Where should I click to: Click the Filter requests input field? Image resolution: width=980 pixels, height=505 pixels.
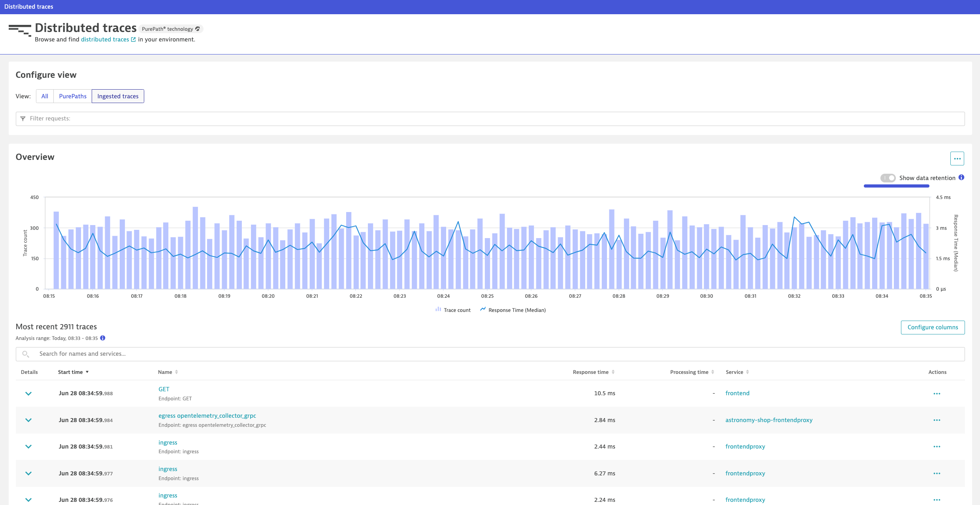(490, 119)
